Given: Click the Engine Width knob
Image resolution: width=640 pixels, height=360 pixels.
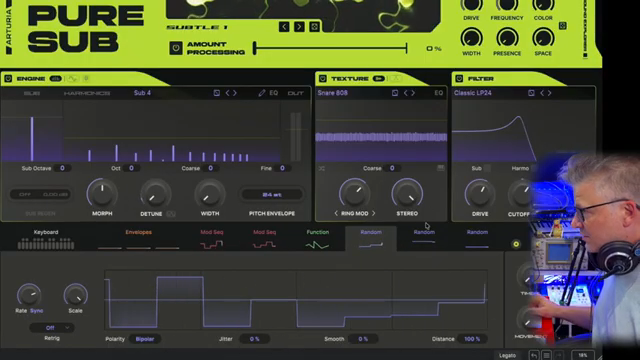Looking at the screenshot, I should (x=210, y=193).
